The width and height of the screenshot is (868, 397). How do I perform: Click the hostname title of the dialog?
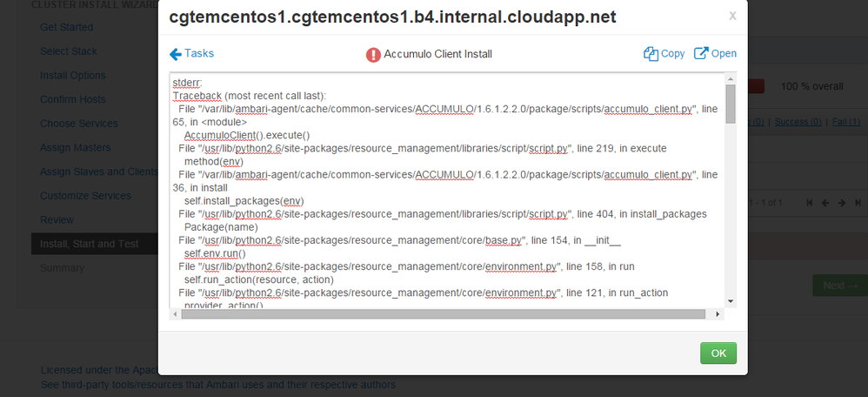click(x=392, y=17)
